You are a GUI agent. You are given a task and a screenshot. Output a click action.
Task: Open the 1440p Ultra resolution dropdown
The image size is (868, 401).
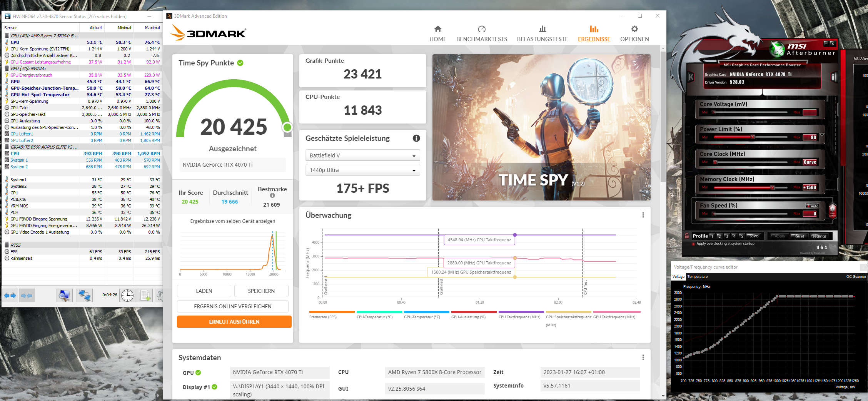[x=362, y=170]
